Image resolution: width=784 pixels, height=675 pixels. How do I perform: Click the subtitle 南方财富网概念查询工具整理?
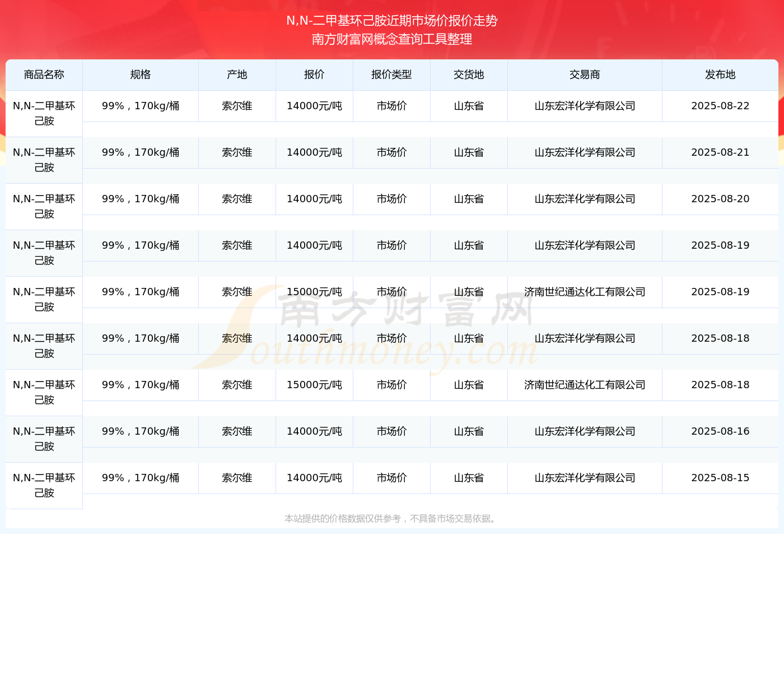point(392,39)
